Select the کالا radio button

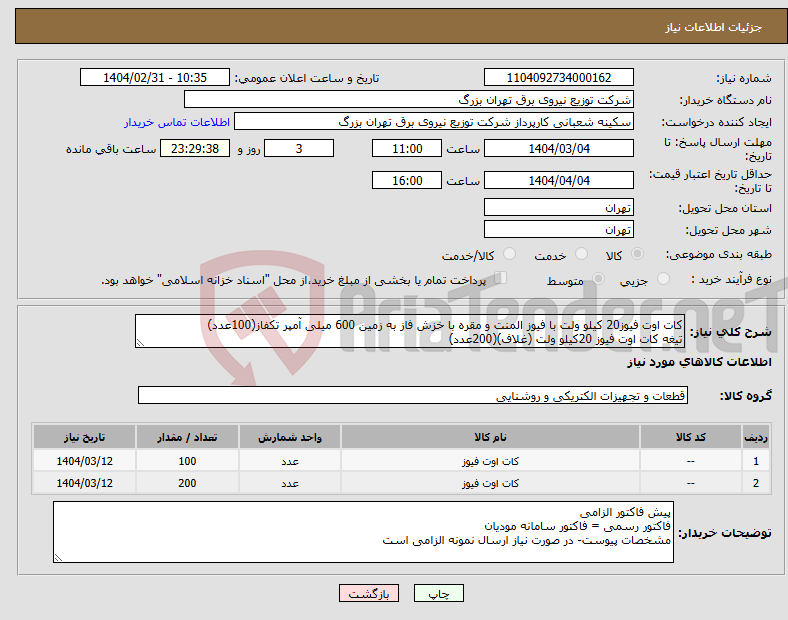click(x=637, y=254)
